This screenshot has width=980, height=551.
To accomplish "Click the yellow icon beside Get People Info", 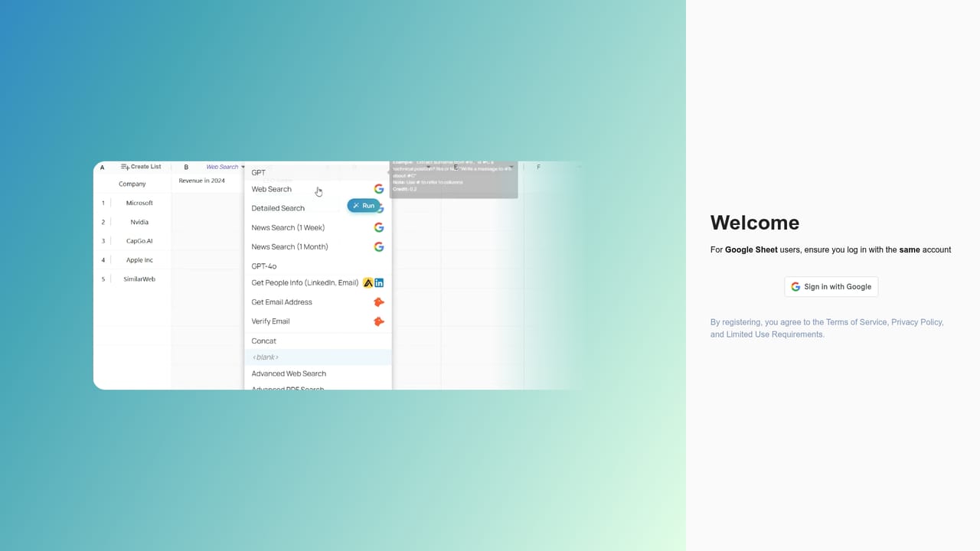I will click(x=368, y=282).
